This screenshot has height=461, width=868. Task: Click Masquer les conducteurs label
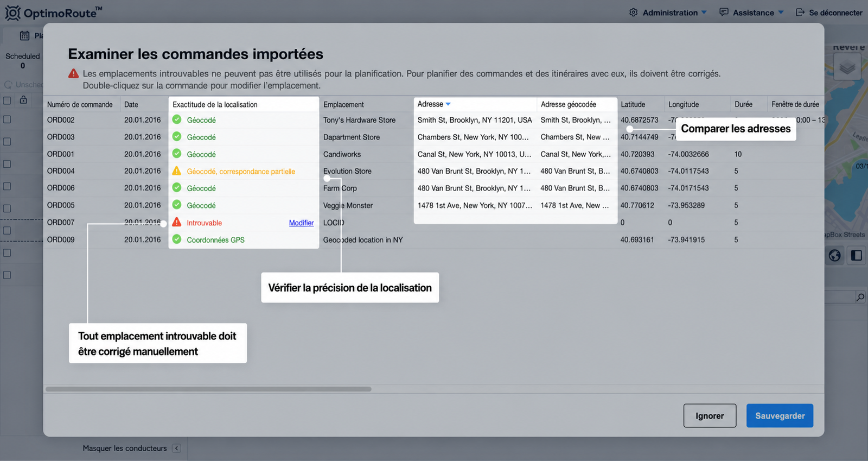125,448
